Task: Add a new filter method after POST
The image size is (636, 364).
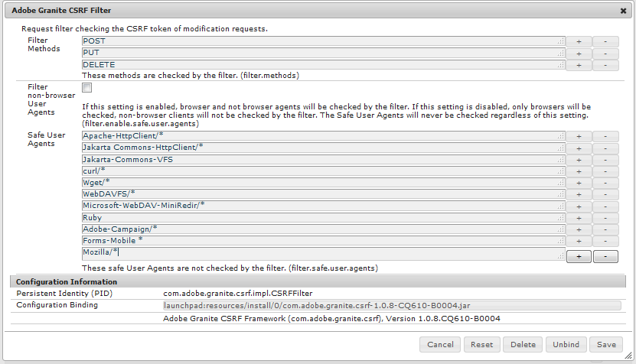Action: pyautogui.click(x=579, y=41)
